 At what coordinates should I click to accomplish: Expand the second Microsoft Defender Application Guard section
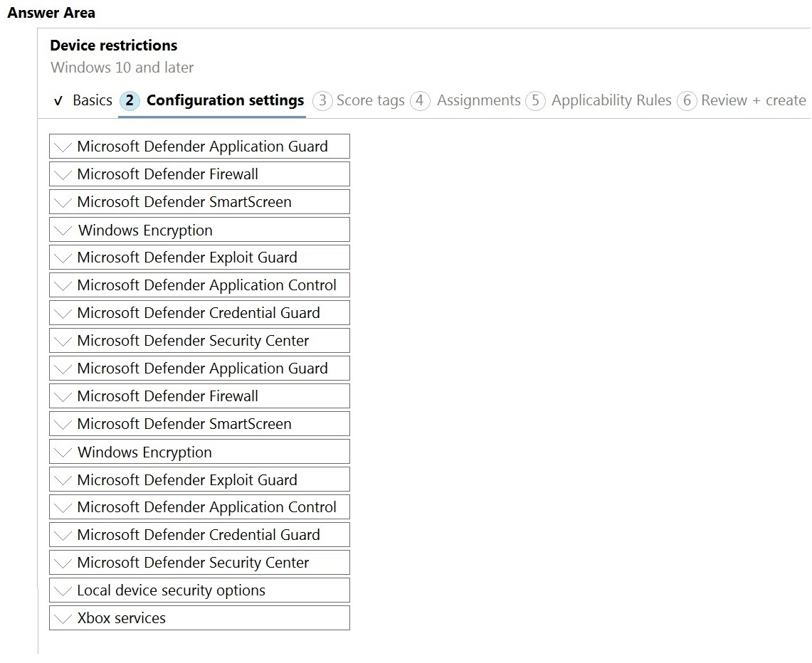click(x=199, y=368)
